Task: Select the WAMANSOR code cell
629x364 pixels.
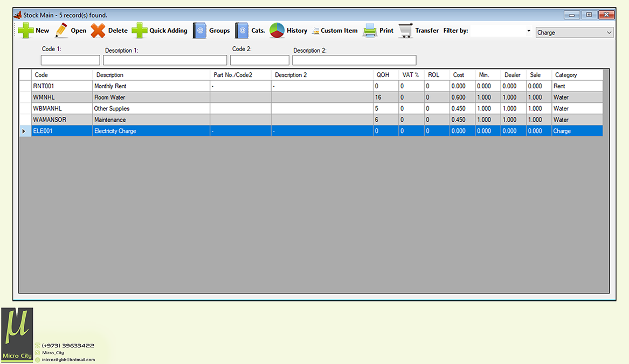Action: (x=62, y=120)
